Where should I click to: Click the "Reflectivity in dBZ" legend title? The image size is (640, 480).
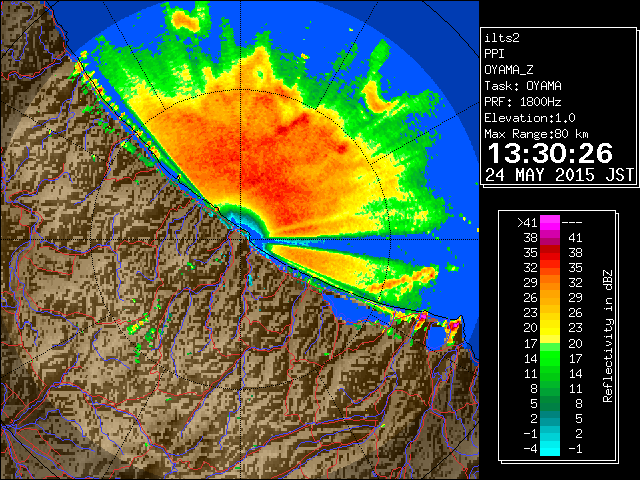607,336
